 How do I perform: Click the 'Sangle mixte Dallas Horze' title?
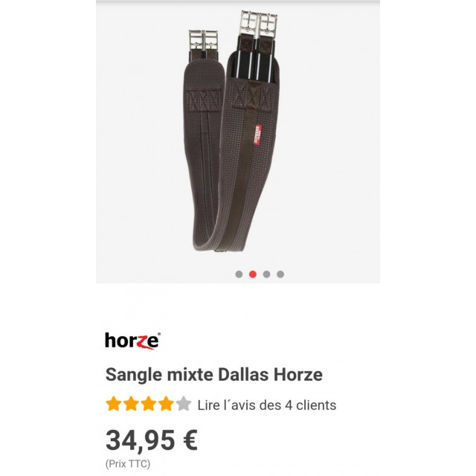214,374
